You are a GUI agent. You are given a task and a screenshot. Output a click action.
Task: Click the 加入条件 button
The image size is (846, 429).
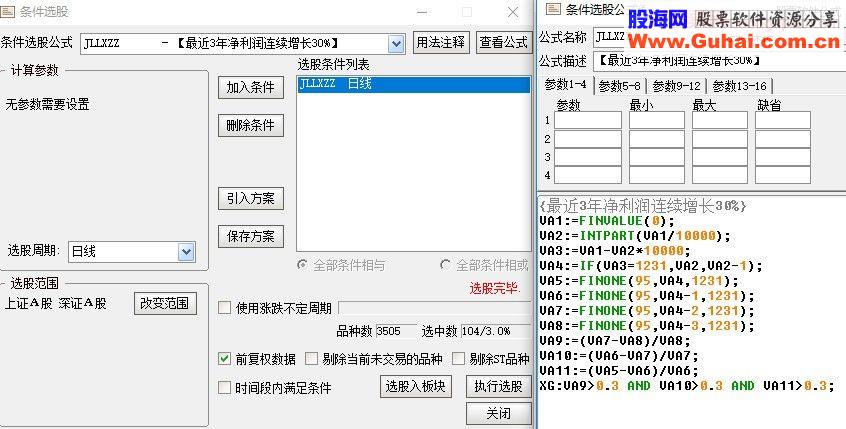tap(251, 87)
